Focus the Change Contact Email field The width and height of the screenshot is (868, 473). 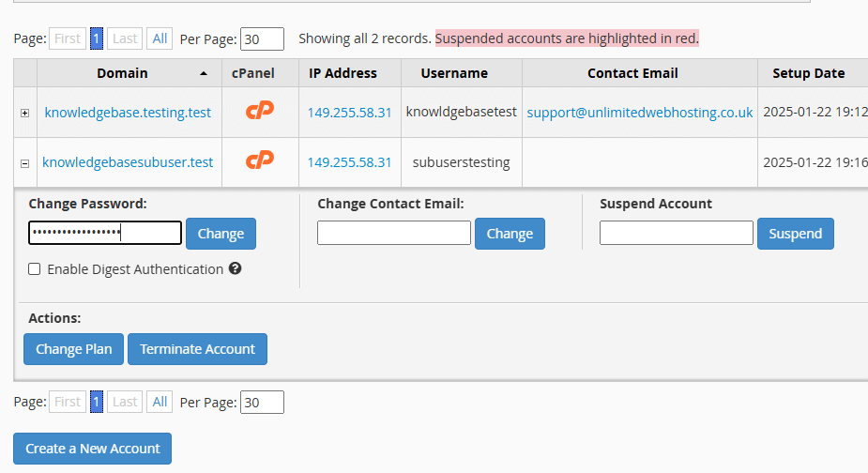click(x=394, y=233)
